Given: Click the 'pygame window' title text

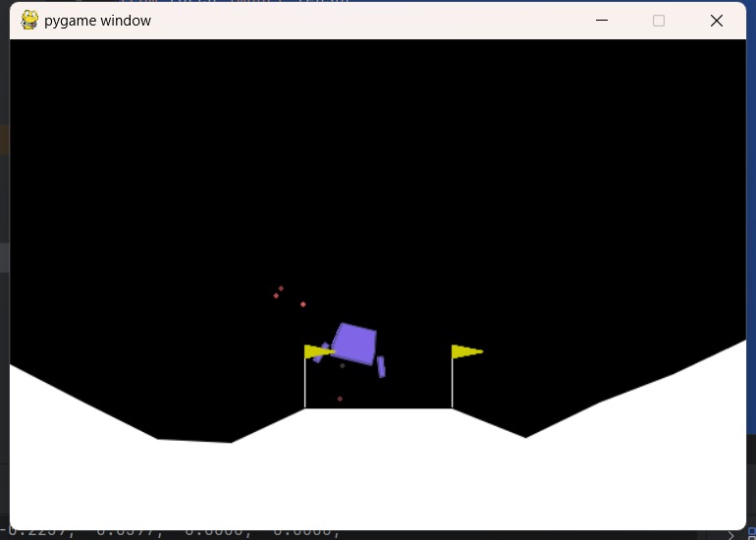Looking at the screenshot, I should 97,21.
